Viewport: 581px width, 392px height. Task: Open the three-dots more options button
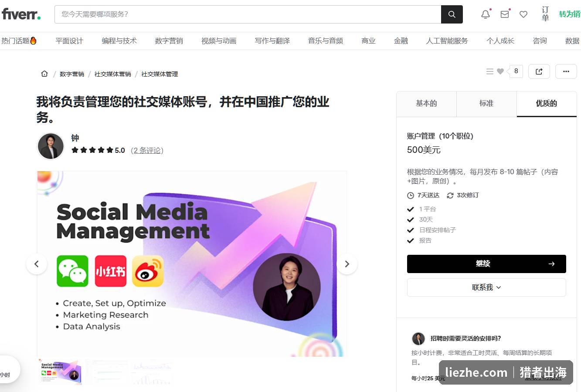[566, 71]
